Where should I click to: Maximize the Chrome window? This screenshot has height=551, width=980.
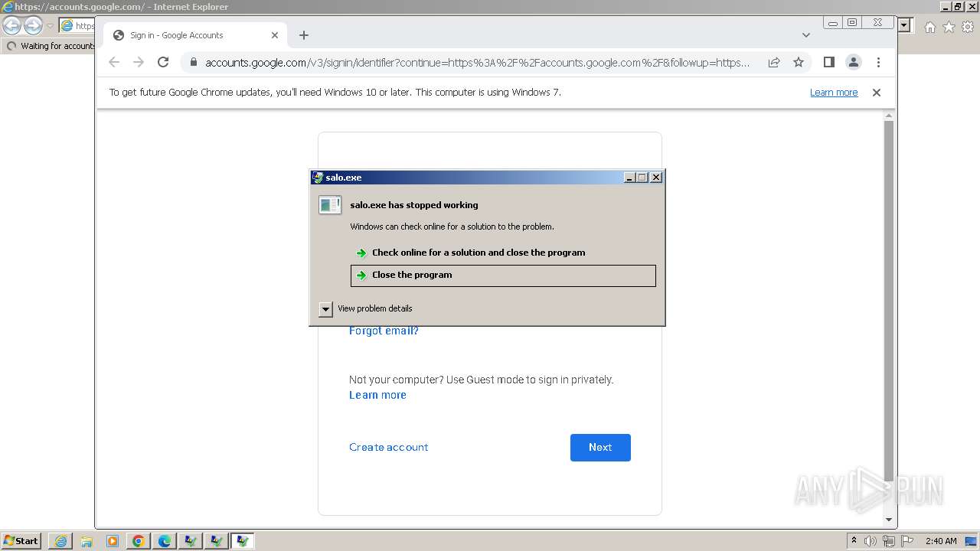(852, 23)
